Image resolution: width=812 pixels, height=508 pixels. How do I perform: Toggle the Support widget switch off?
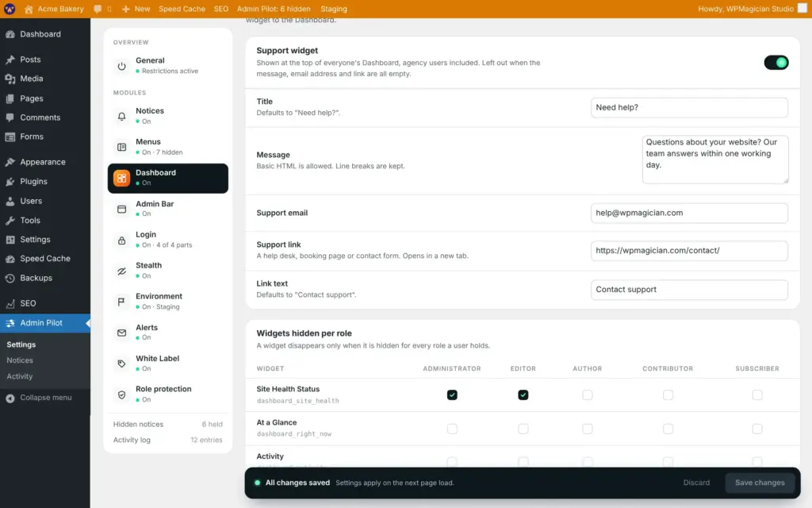click(x=776, y=63)
